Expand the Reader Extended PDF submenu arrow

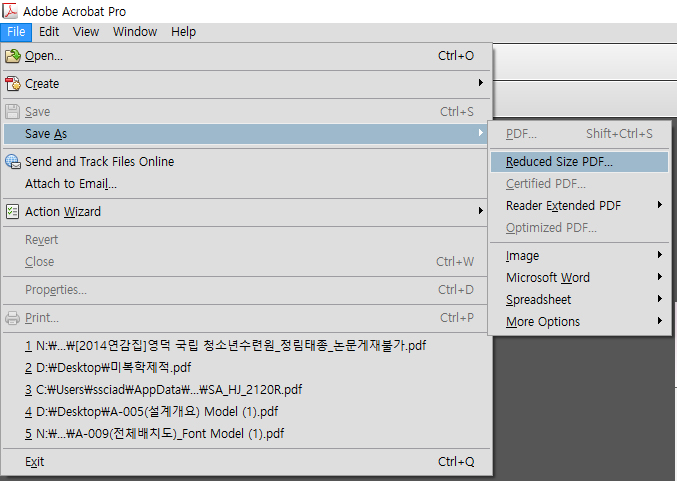(660, 205)
